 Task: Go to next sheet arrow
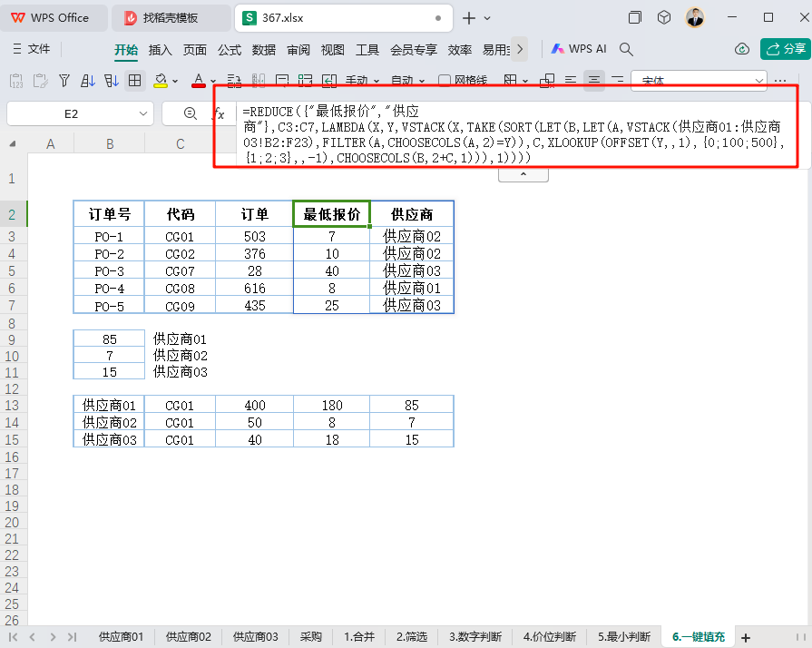(x=53, y=637)
